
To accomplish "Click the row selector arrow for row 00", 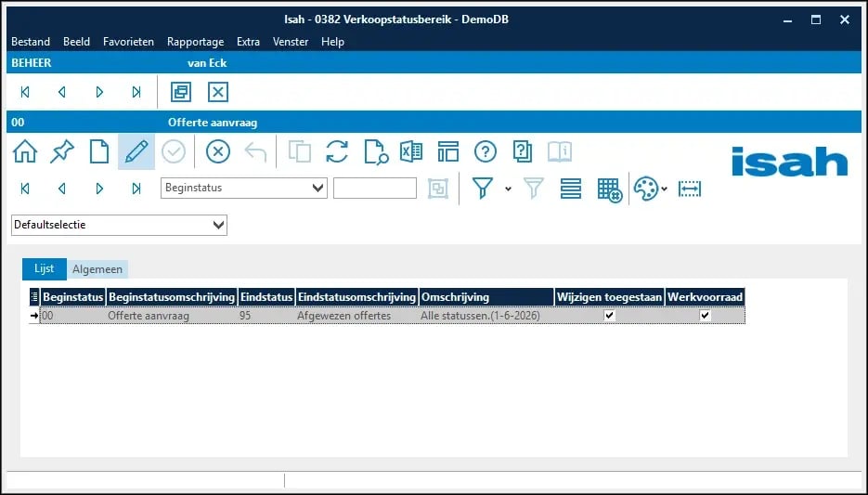I will pos(34,316).
